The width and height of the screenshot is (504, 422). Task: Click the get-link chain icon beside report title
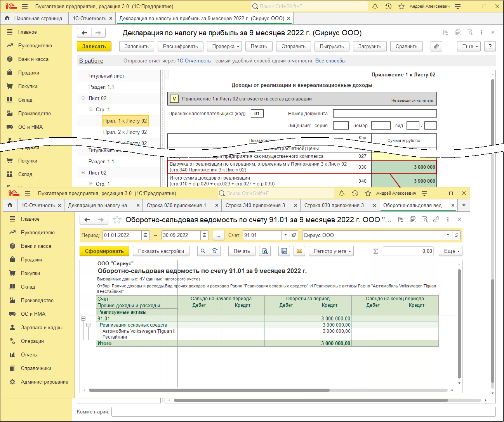click(436, 220)
